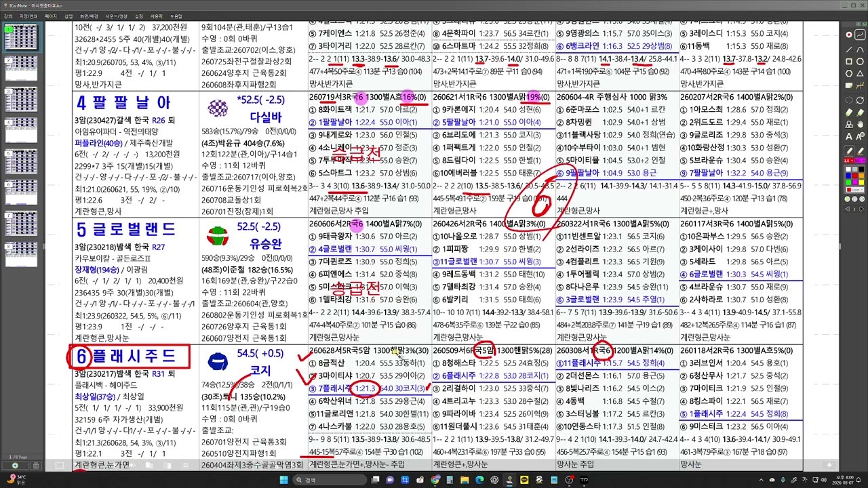Image resolution: width=868 pixels, height=488 pixels.
Task: Open the 도움말 menu
Action: coord(176,15)
